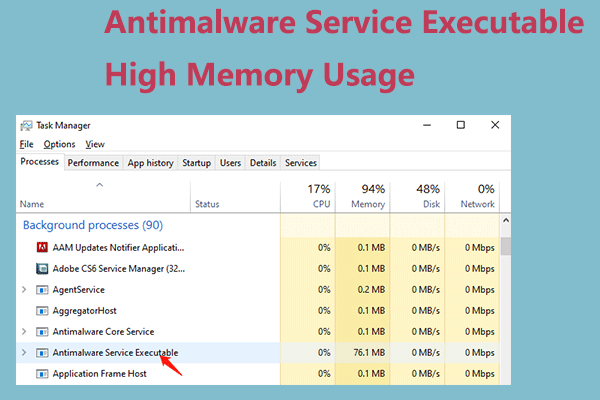The width and height of the screenshot is (600, 400).
Task: Select the Antimalware Service Executable name
Action: [115, 353]
